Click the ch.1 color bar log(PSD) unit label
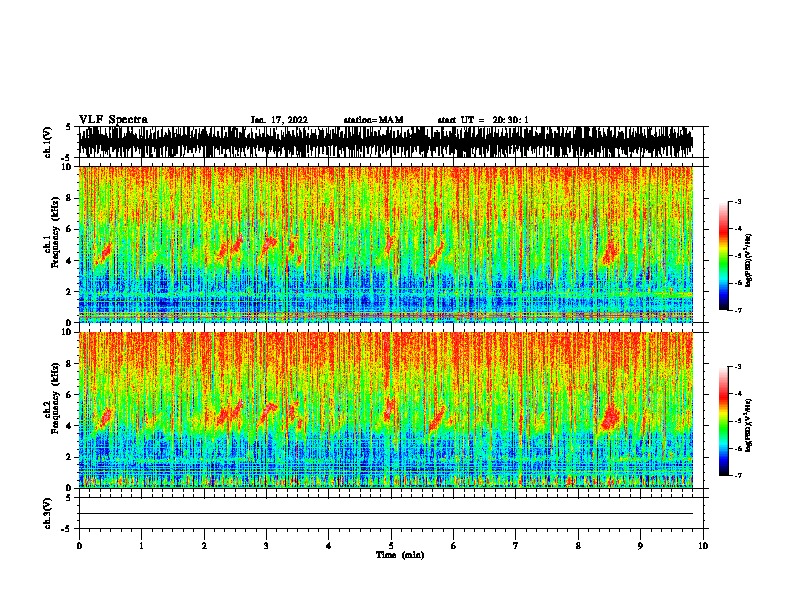The width and height of the screenshot is (792, 612). tap(748, 260)
